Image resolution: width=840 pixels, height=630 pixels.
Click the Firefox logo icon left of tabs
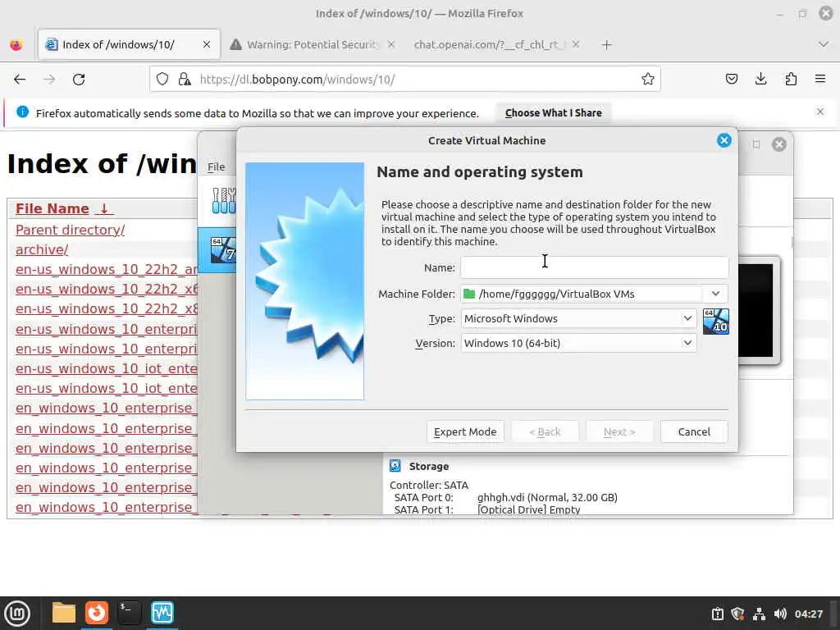click(16, 45)
